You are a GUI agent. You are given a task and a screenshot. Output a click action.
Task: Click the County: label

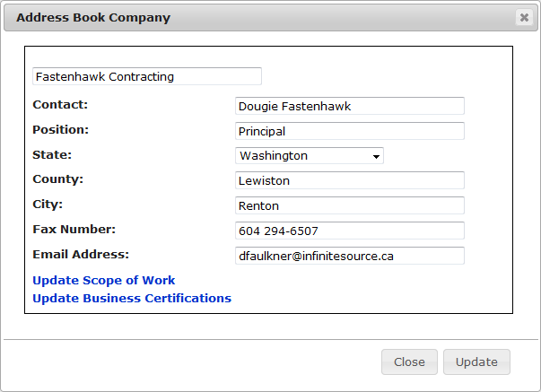(57, 179)
